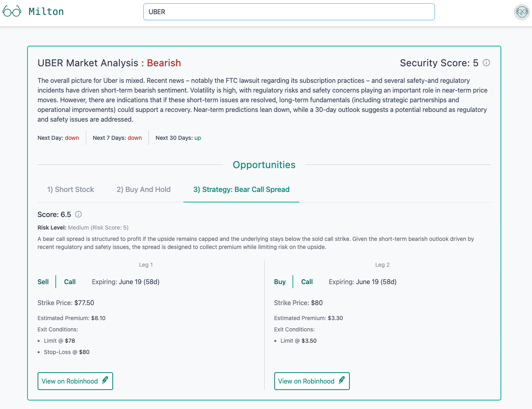Switch to Buy And Hold tab
The width and height of the screenshot is (532, 409).
143,190
